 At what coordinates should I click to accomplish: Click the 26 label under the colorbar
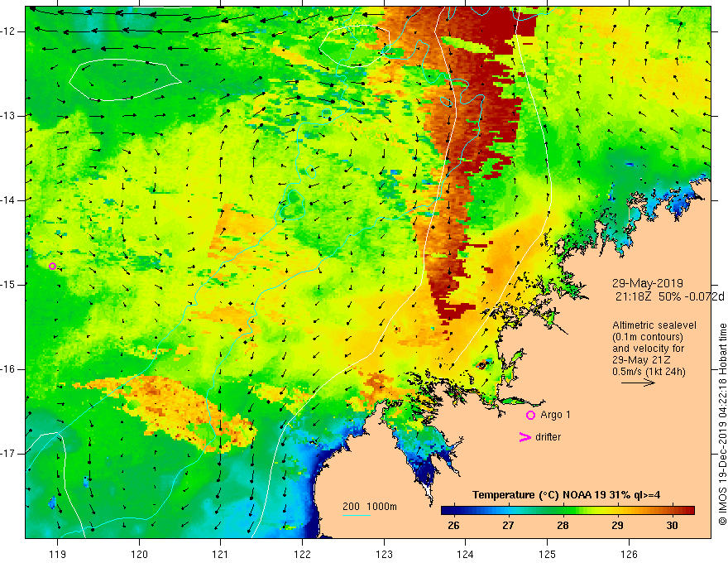coord(453,526)
